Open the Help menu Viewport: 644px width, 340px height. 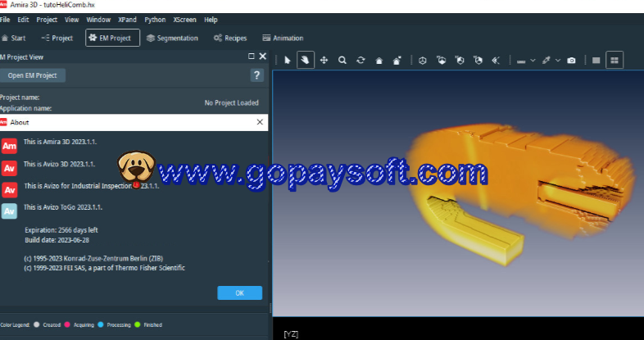[x=211, y=20]
